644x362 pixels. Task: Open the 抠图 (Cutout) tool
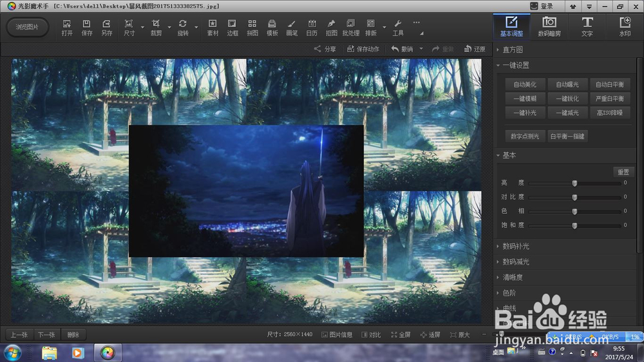point(331,28)
